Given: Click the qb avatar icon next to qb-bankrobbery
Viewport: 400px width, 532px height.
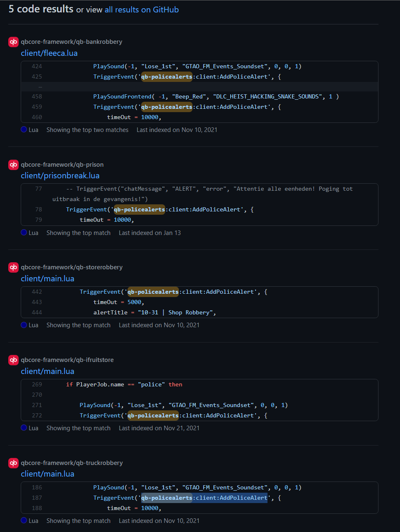Looking at the screenshot, I should (x=13, y=41).
